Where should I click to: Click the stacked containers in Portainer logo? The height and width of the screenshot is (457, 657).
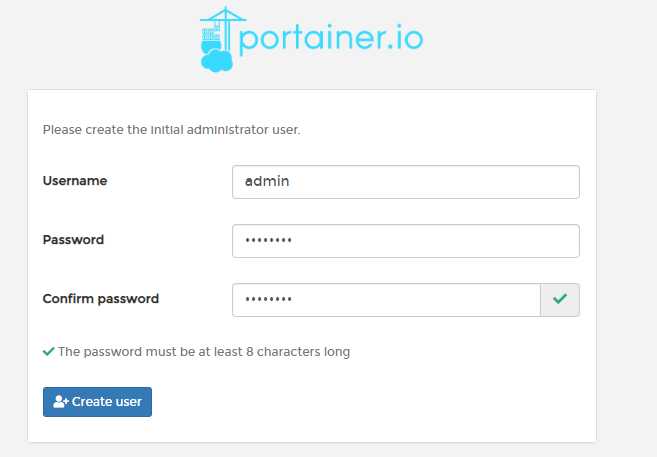pos(209,39)
